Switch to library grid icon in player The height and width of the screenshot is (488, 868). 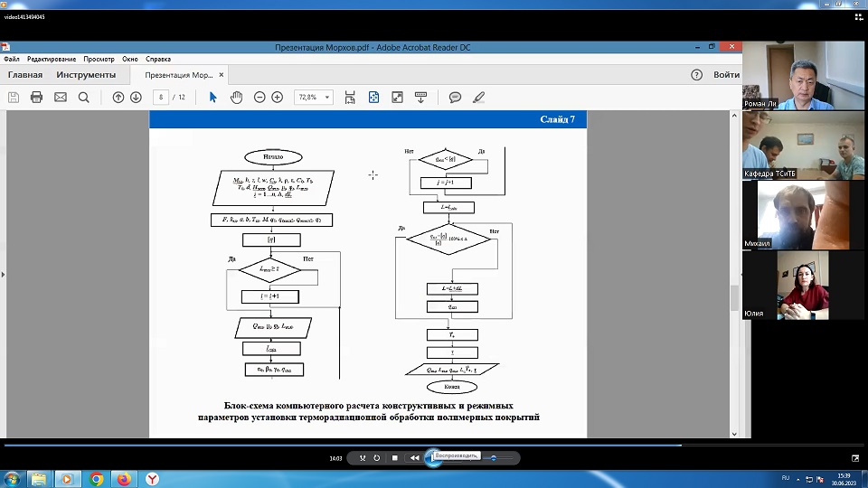click(859, 17)
